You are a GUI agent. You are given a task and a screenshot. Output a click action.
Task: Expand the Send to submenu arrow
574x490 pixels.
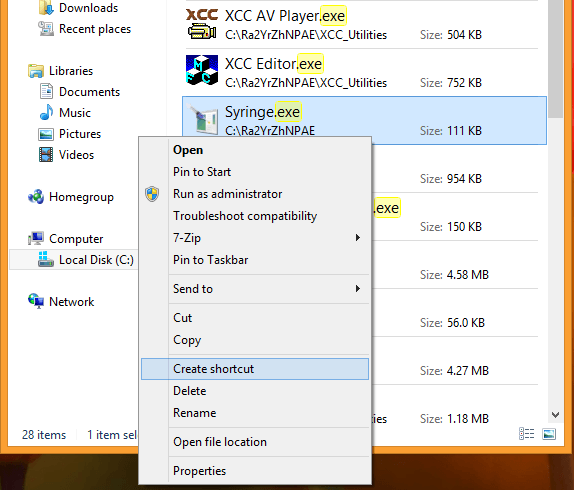click(358, 289)
